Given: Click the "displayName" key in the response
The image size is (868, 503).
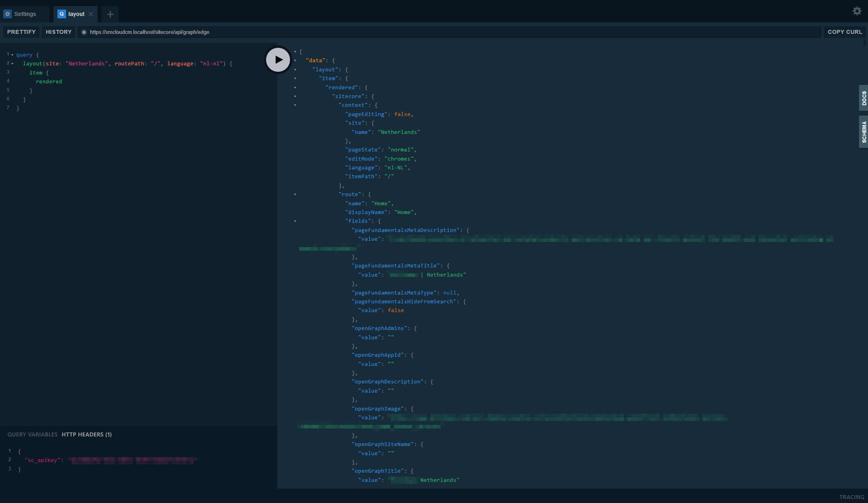Looking at the screenshot, I should coord(366,212).
